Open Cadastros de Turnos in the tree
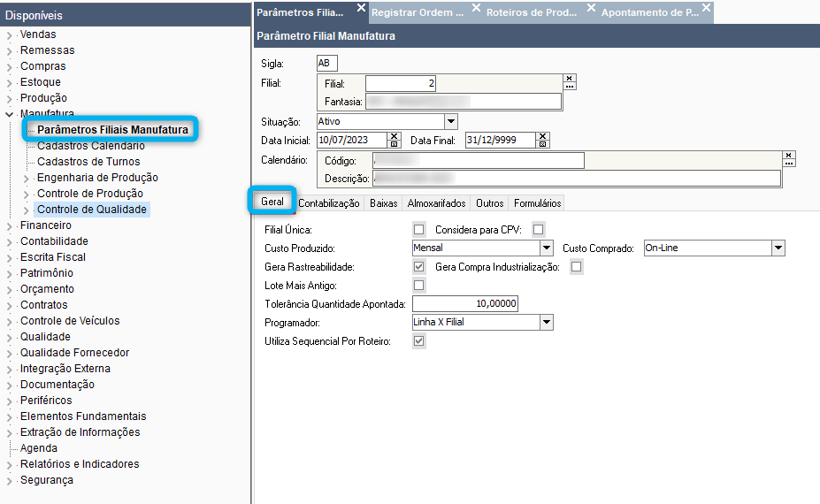820x504 pixels. [88, 162]
